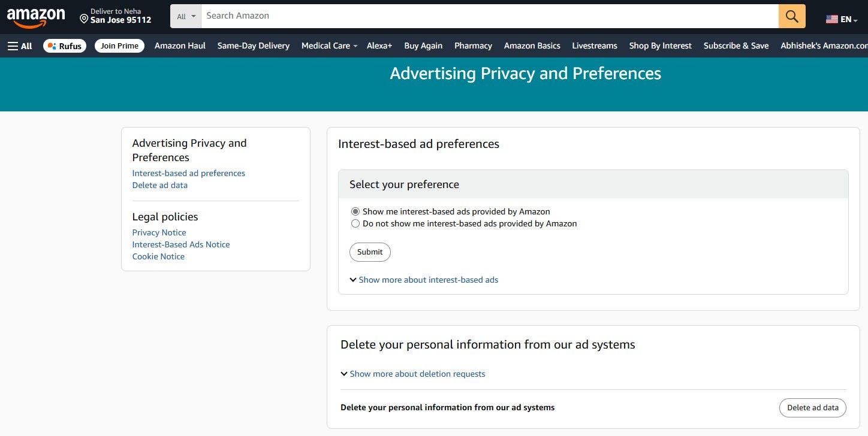
Task: Open the All hamburger menu
Action: point(20,46)
